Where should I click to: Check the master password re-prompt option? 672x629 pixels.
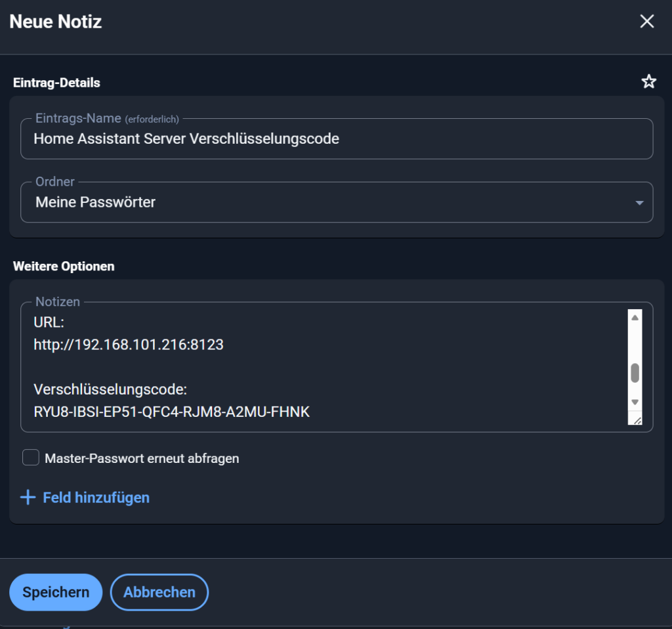(x=30, y=457)
